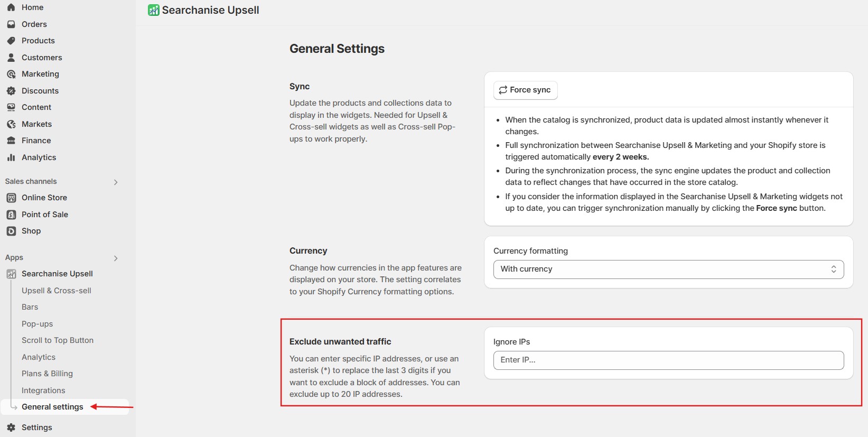The image size is (868, 437).
Task: Click the Searchanise Upsell header logo
Action: [x=153, y=10]
